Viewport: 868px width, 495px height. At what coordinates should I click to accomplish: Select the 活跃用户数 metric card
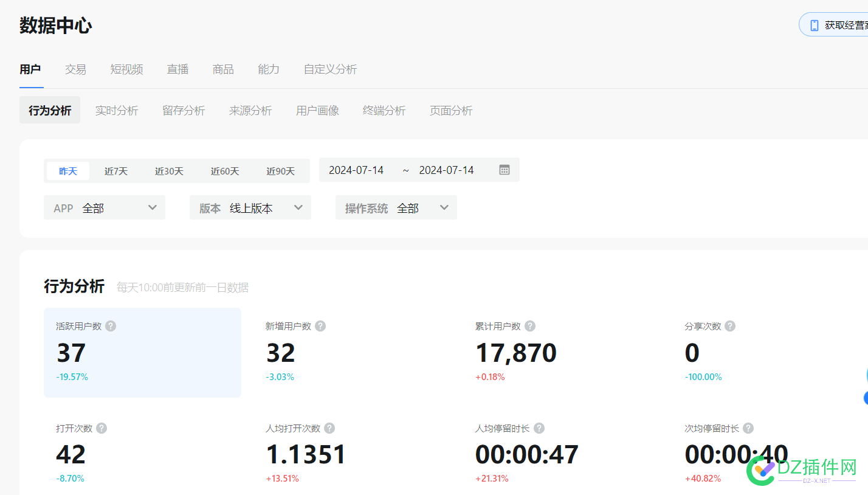point(142,353)
